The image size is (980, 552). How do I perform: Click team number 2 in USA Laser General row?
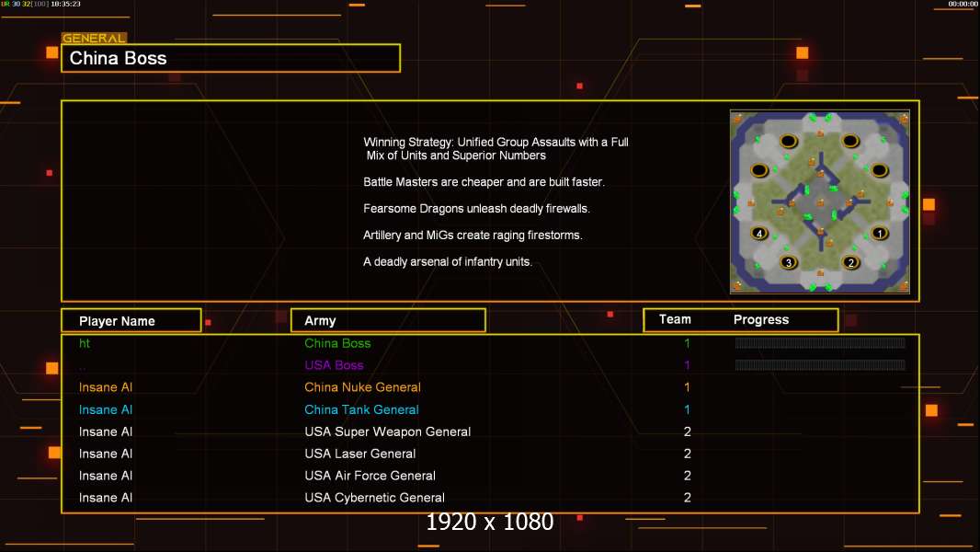(688, 454)
